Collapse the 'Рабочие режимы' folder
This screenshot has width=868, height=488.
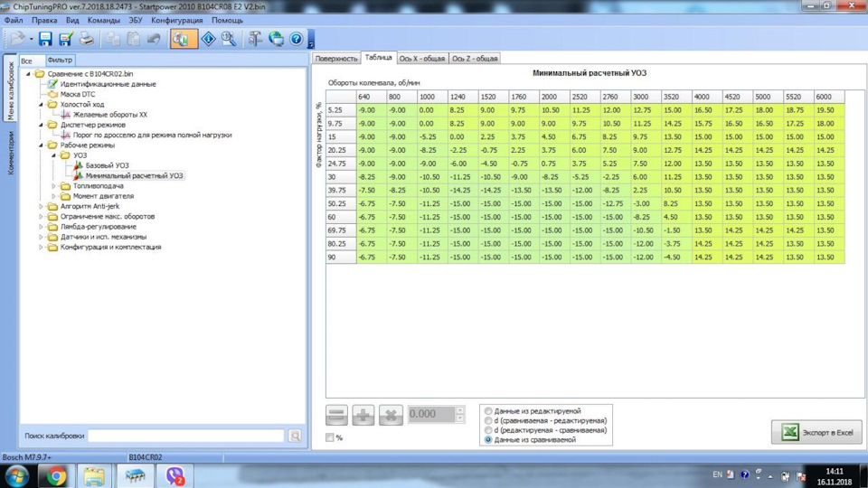pyautogui.click(x=41, y=145)
